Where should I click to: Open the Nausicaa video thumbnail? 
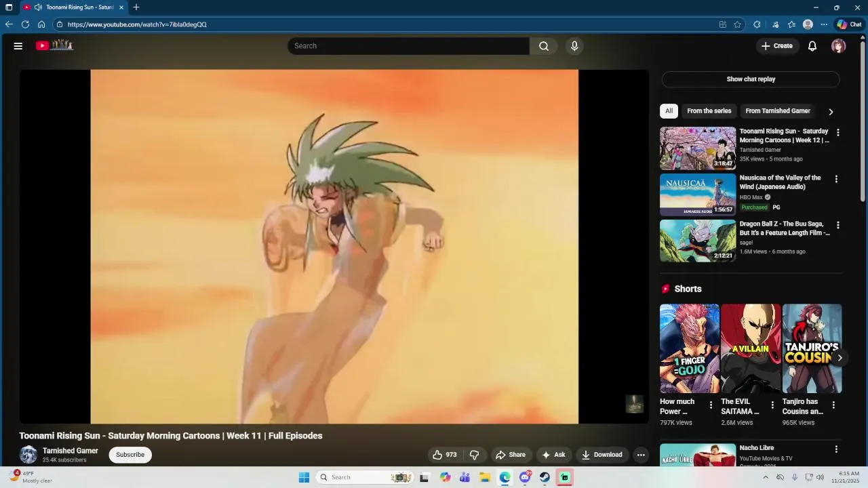point(698,195)
